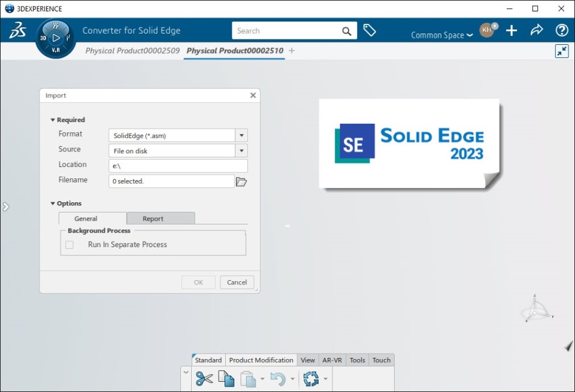Switch to Physical Product00002509 tab
This screenshot has height=392, width=575.
tap(132, 50)
